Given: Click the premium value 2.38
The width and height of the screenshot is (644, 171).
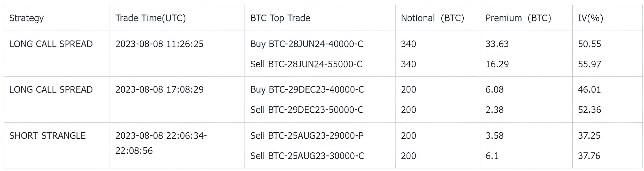Looking at the screenshot, I should click(x=494, y=110).
